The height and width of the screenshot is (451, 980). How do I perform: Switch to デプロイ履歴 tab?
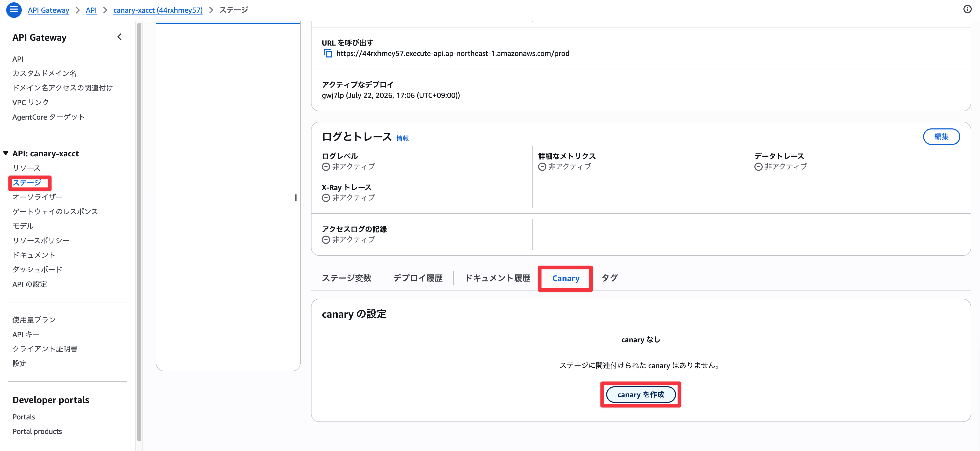(418, 278)
